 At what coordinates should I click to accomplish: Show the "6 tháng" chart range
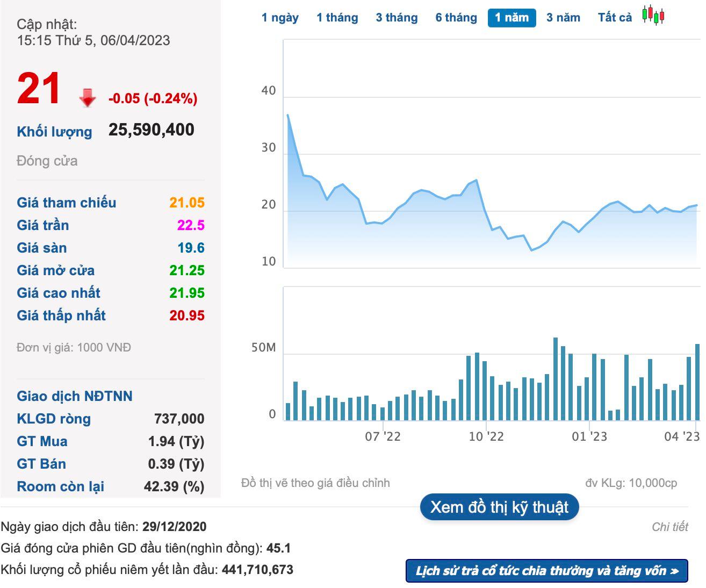456,18
